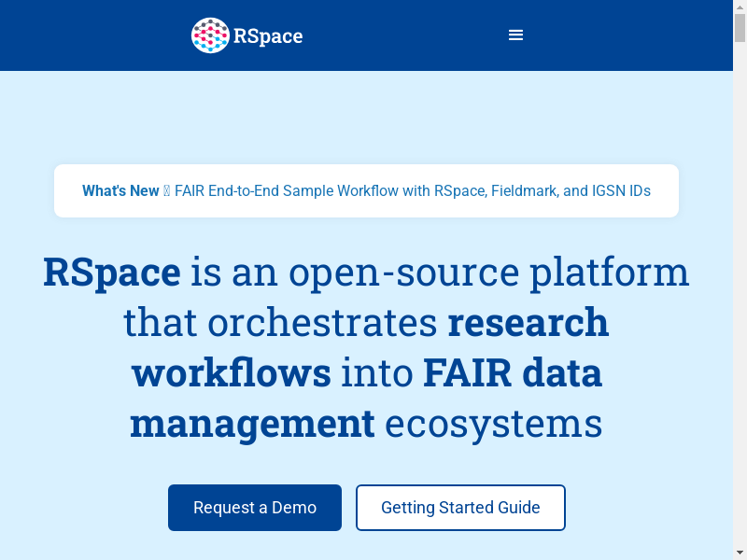Click the bold RSpace word in the headline

pos(112,273)
